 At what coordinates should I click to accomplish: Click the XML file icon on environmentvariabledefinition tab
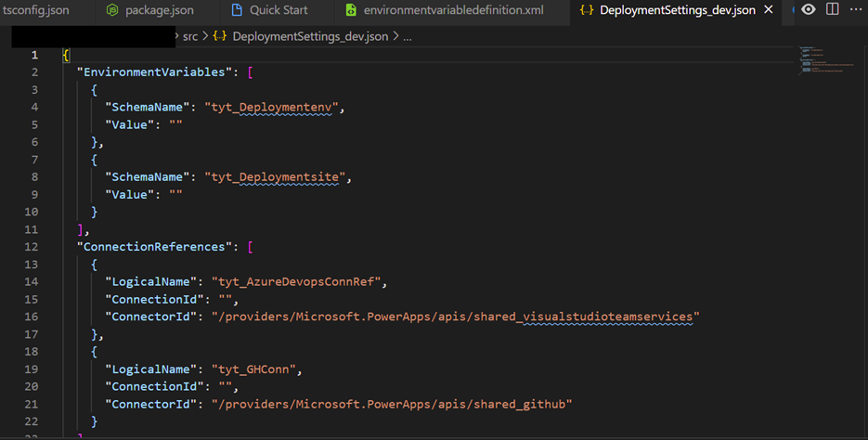point(351,10)
